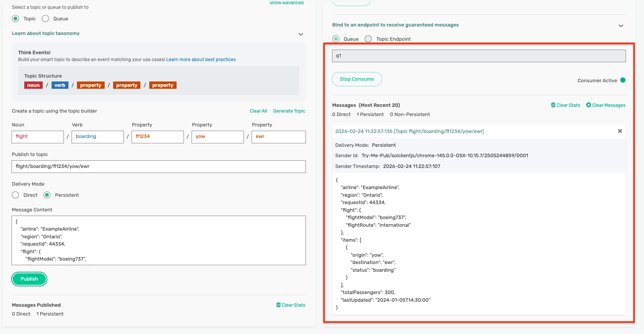This screenshot has height=334, width=644.
Task: Select the Topic radio button
Action: 15,18
